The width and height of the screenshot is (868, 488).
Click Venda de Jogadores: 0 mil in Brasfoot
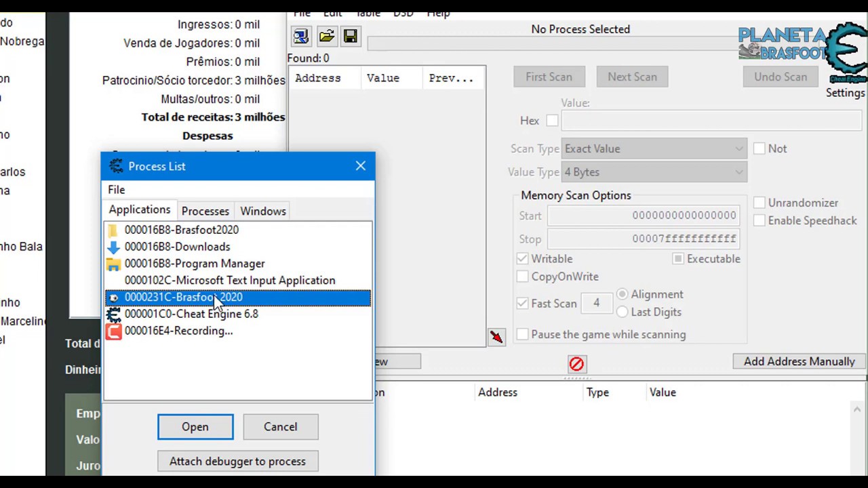[x=191, y=43]
